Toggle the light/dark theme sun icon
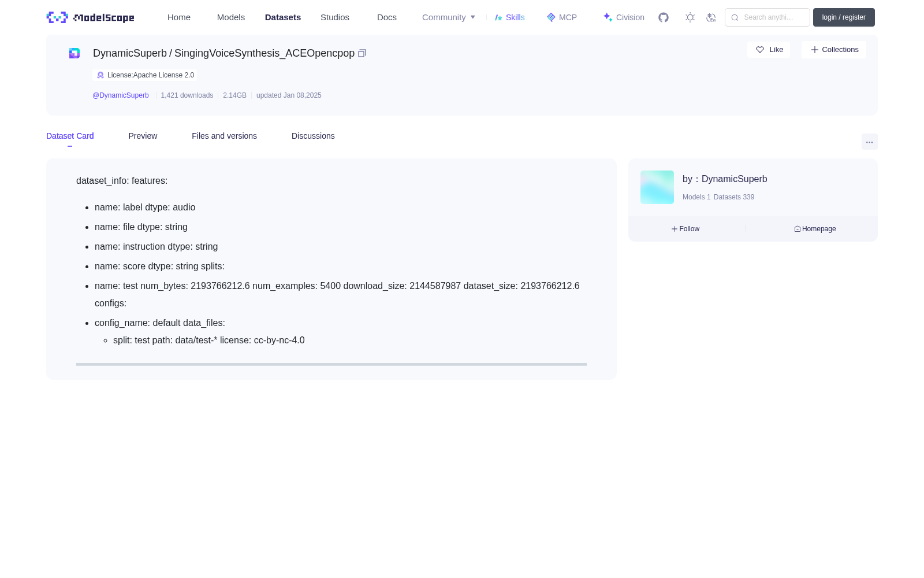The height and width of the screenshot is (578, 924). [690, 17]
